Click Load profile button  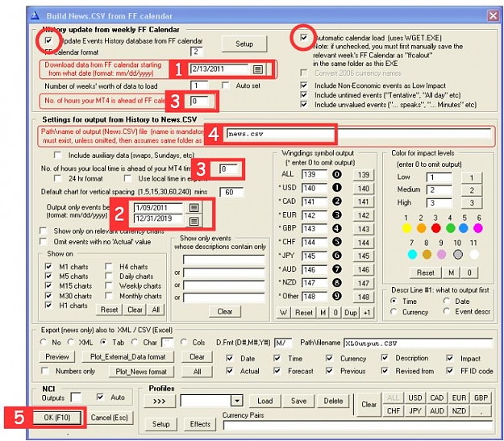(264, 401)
